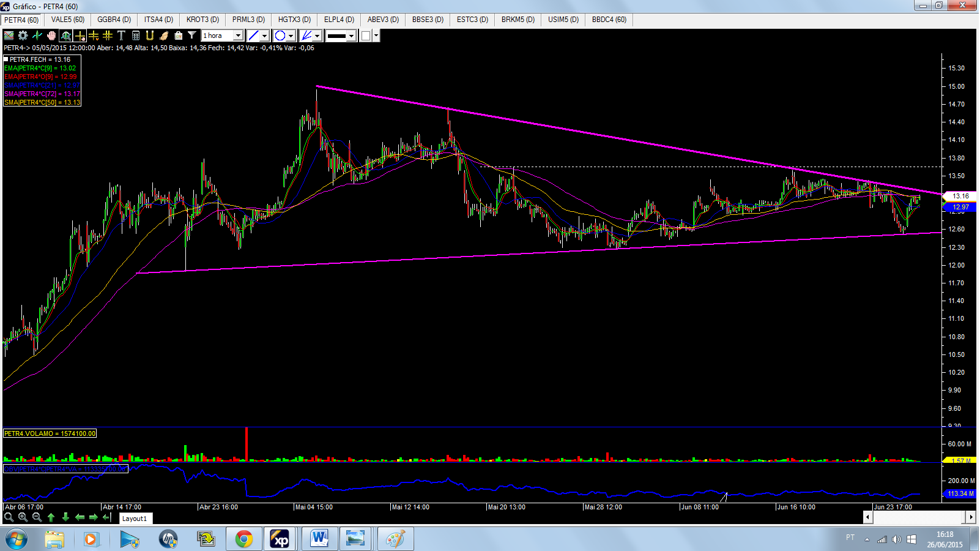
Task: Open the Windows Start button
Action: click(16, 539)
